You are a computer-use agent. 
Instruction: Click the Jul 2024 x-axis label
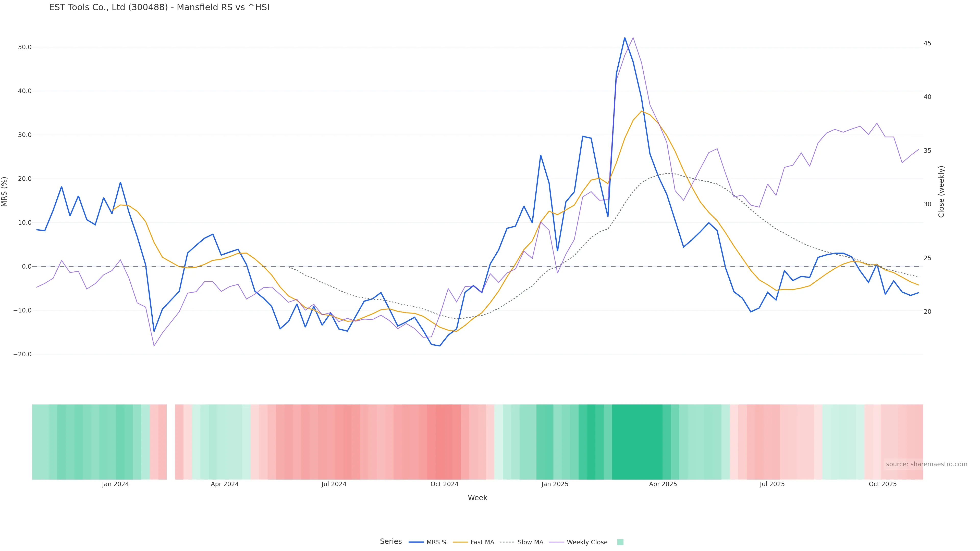click(334, 484)
